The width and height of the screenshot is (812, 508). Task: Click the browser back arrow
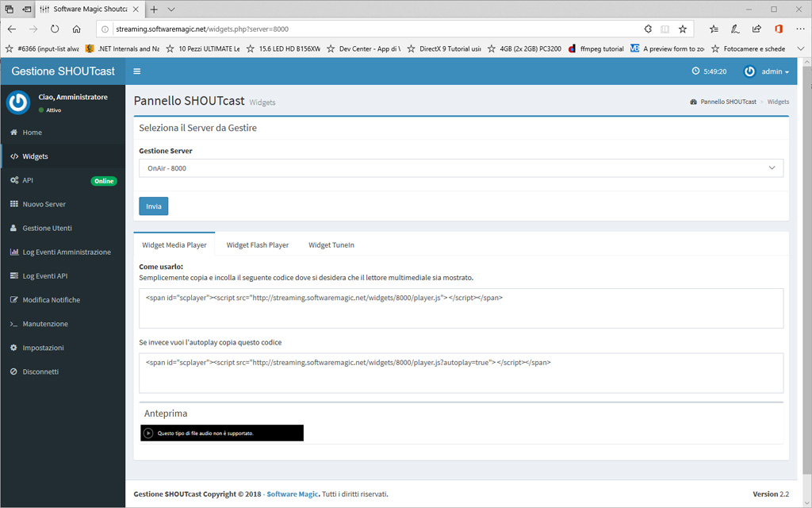coord(12,29)
